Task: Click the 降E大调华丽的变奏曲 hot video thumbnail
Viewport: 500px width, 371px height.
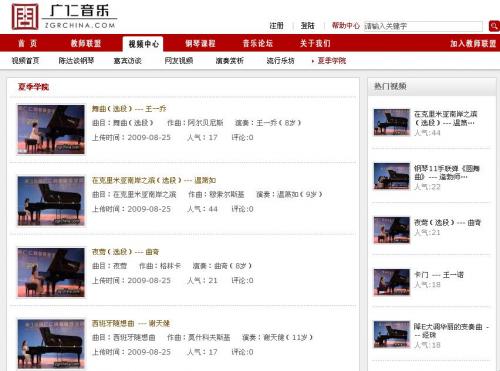Action: 392,334
